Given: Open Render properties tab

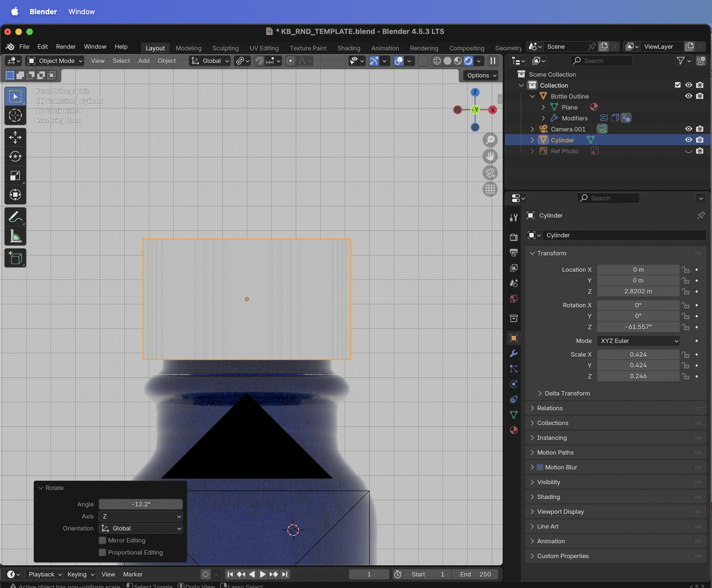Looking at the screenshot, I should coord(514,237).
